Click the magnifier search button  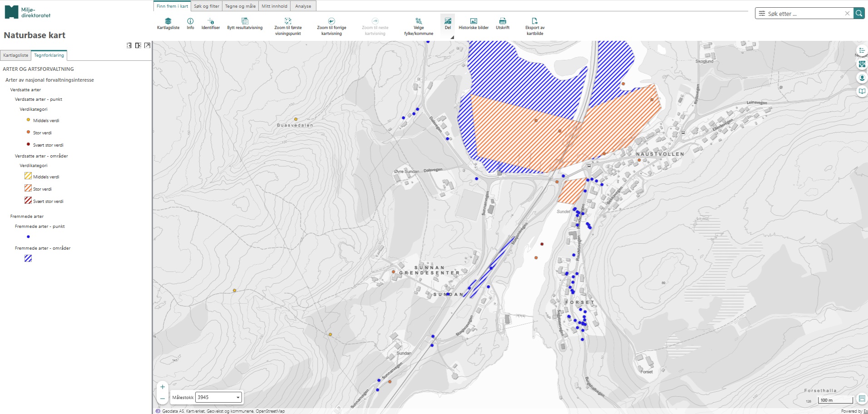[x=859, y=14]
